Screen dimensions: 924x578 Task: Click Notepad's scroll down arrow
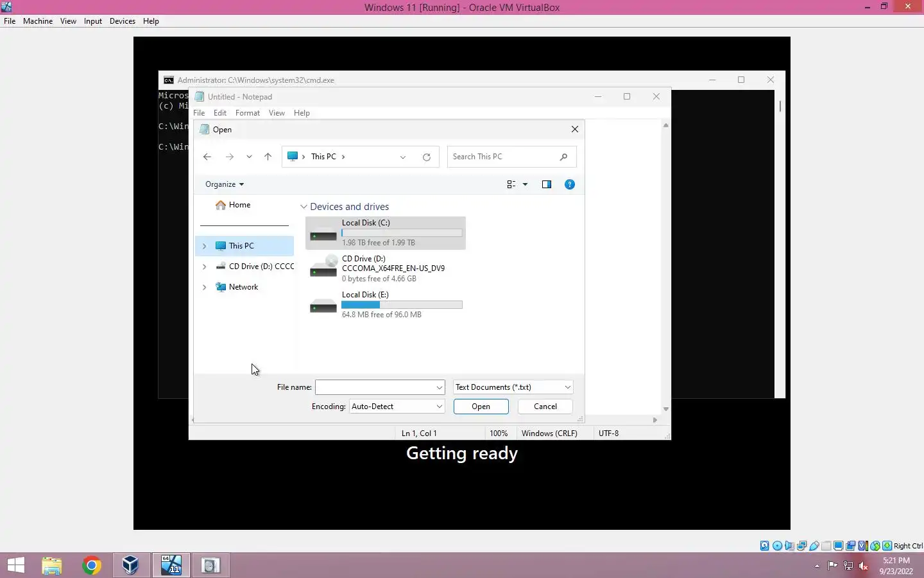(x=665, y=409)
